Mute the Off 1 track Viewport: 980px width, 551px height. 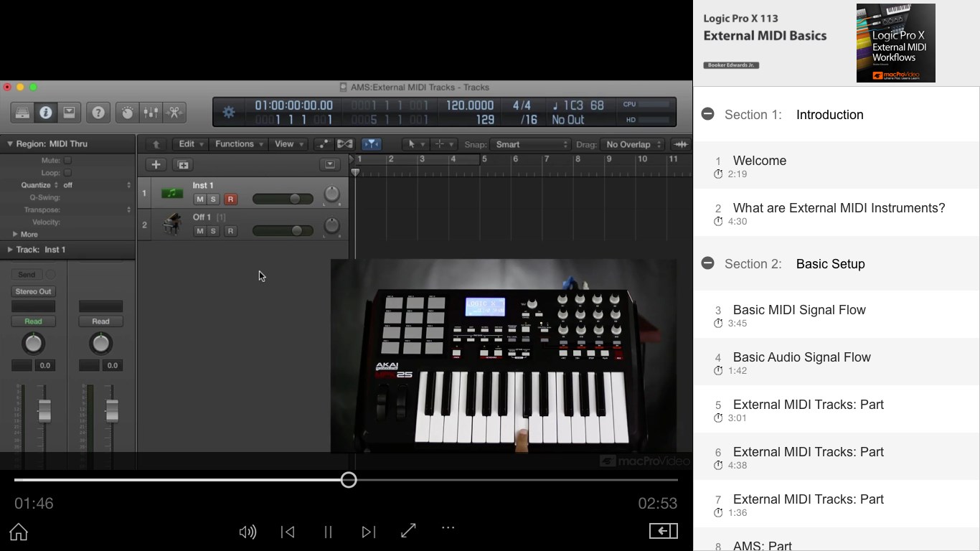200,231
